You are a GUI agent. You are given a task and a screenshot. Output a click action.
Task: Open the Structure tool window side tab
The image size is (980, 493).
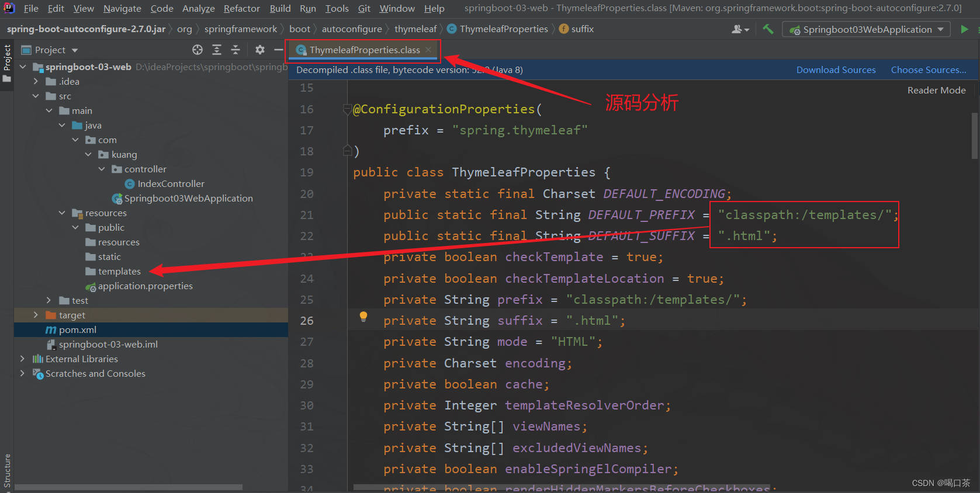tap(7, 470)
